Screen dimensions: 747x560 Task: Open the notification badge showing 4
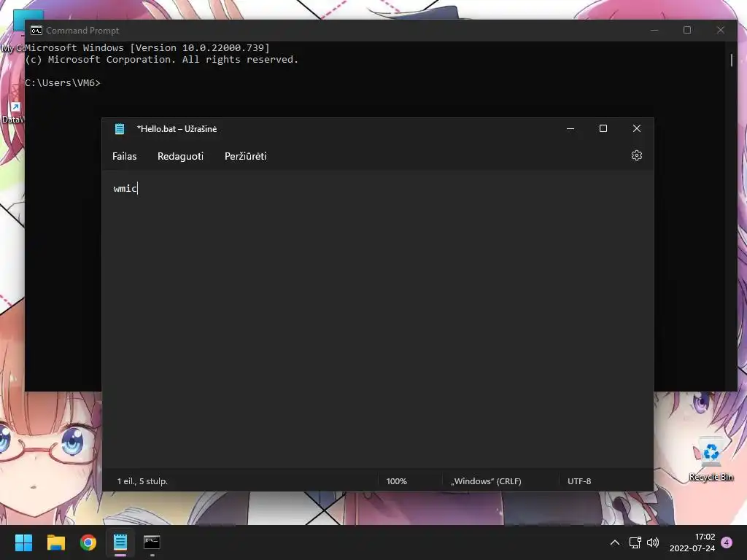(x=727, y=542)
